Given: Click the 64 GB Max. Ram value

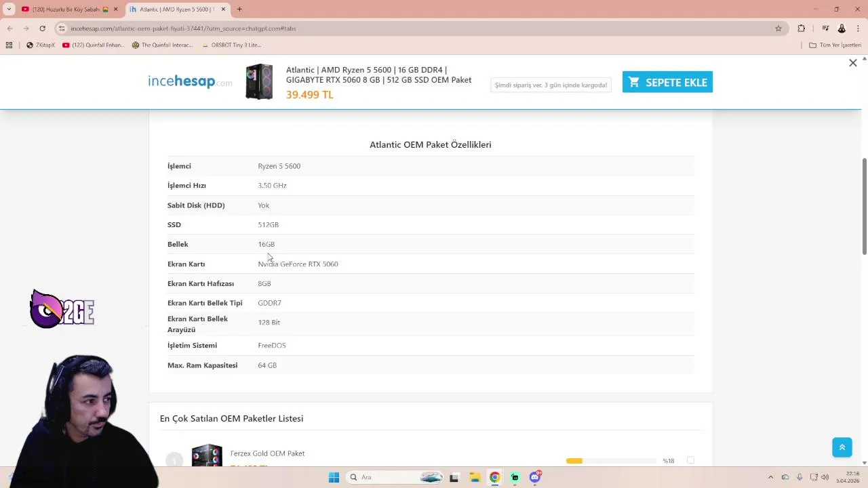Looking at the screenshot, I should (x=267, y=365).
